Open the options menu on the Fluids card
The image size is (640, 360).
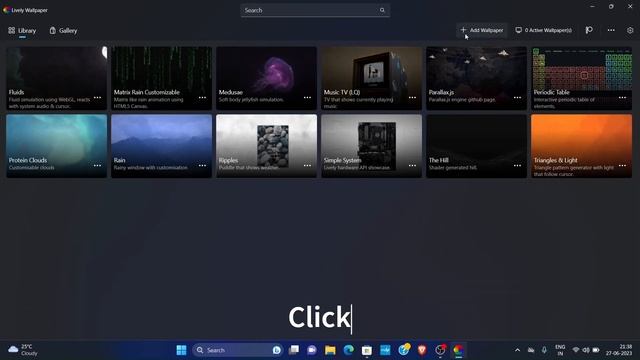coord(98,98)
